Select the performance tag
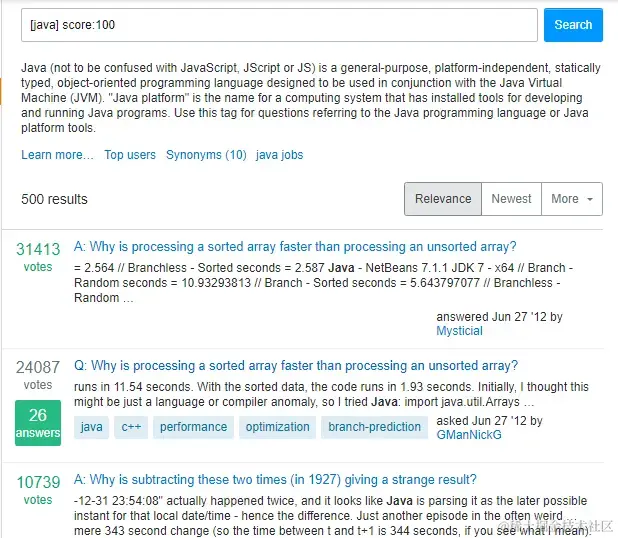 pyautogui.click(x=194, y=427)
